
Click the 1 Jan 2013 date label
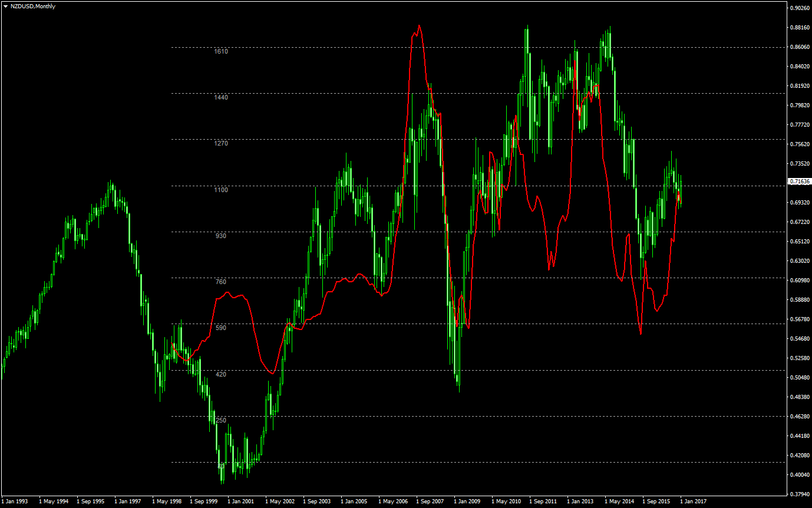coord(581,502)
